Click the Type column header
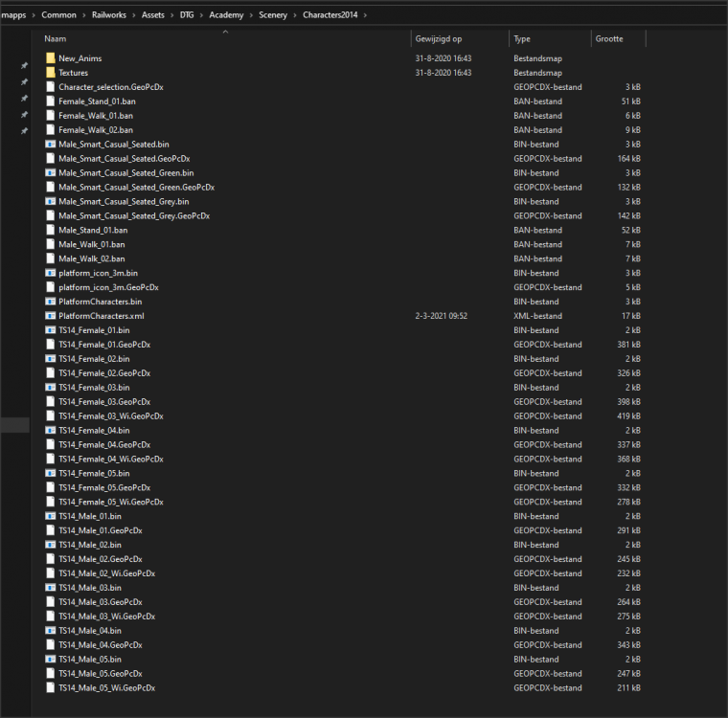The image size is (728, 718). 522,39
